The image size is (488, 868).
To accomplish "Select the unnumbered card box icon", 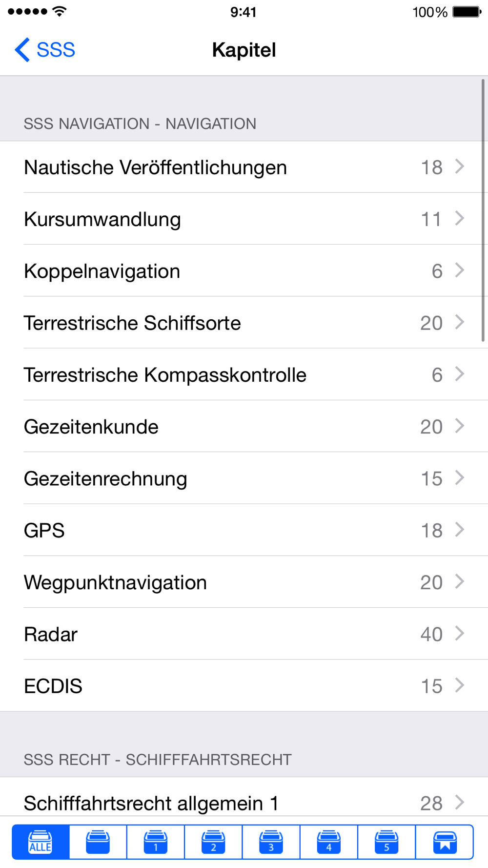I will click(x=98, y=842).
